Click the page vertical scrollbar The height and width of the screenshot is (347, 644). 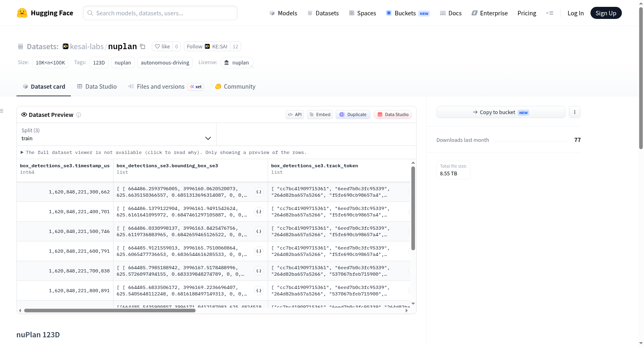(641, 78)
